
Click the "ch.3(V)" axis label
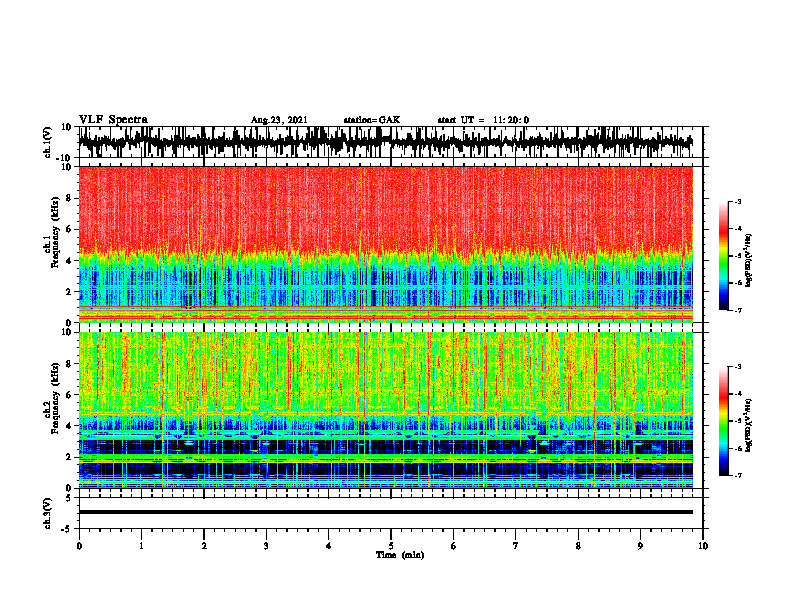(48, 513)
